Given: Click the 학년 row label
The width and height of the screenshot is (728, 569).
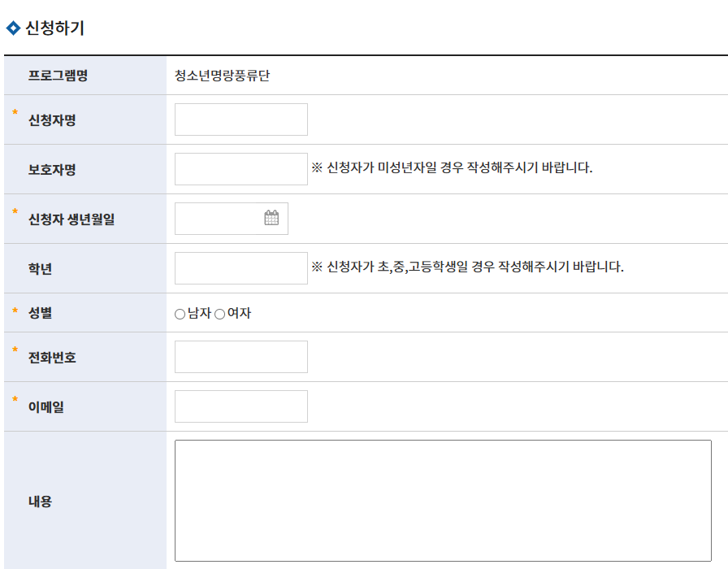Looking at the screenshot, I should point(40,269).
